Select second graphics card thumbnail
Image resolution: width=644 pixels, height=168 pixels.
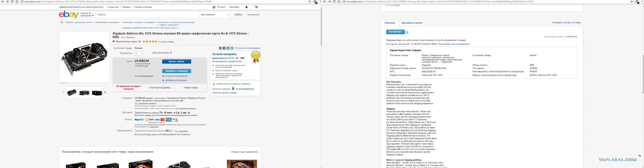pyautogui.click(x=84, y=92)
